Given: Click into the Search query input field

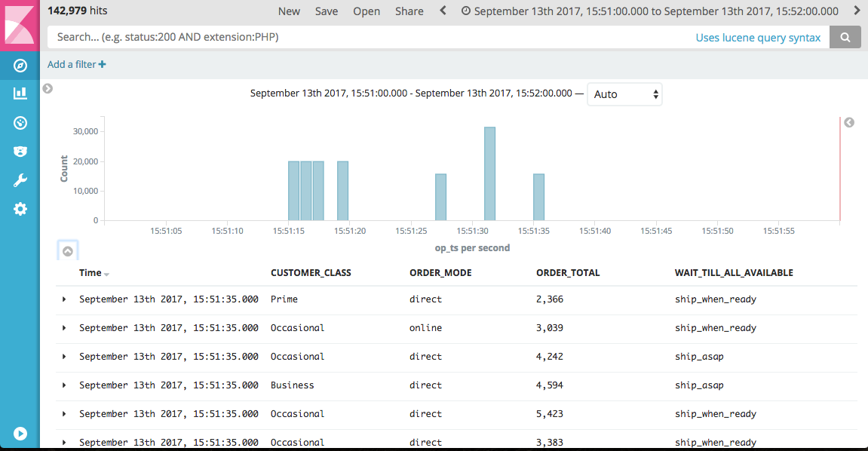Looking at the screenshot, I should (x=370, y=37).
